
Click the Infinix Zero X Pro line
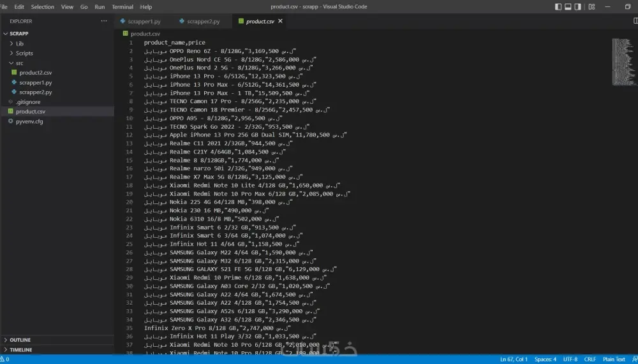(x=218, y=328)
